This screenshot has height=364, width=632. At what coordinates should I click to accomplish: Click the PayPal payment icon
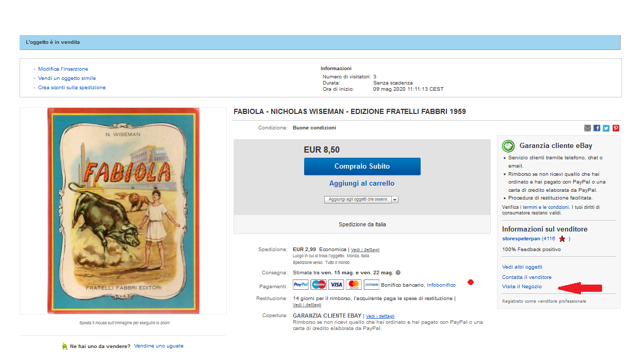tap(301, 284)
